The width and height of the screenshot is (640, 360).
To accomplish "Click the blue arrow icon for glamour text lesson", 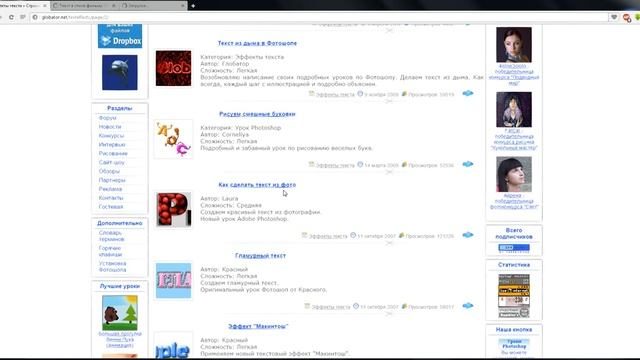I will pos(468,306).
